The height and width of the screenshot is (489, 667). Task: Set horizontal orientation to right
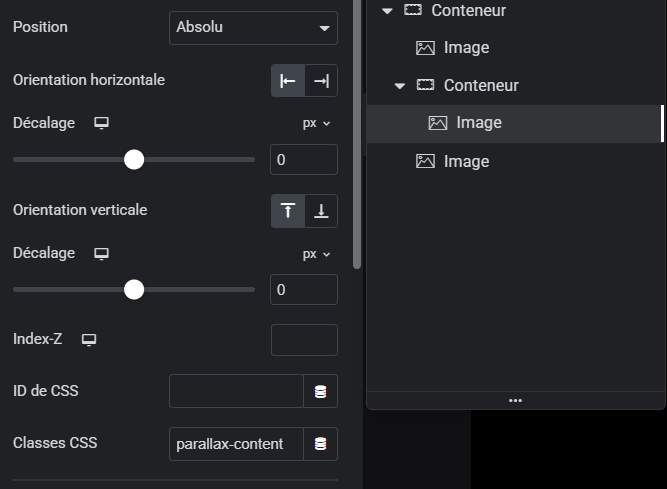321,81
